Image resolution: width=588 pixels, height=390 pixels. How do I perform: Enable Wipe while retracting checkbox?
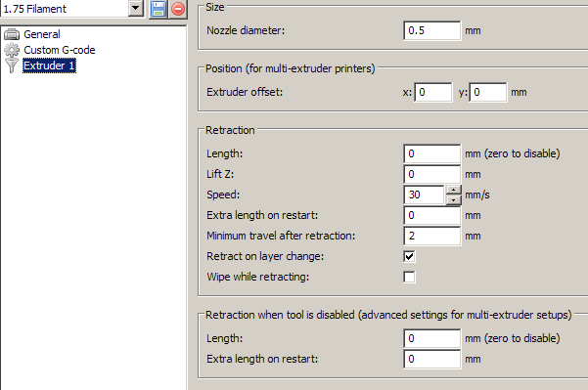pos(409,277)
